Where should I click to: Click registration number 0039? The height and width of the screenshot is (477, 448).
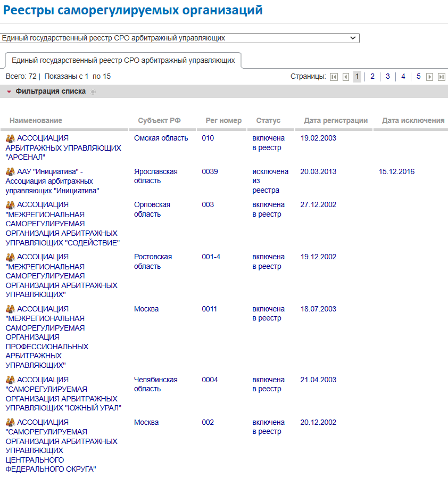(x=210, y=171)
